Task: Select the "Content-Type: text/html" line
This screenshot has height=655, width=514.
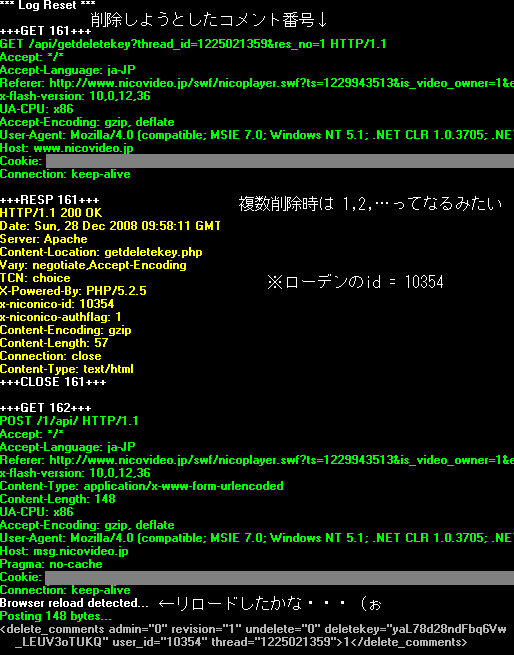Action: (67, 369)
